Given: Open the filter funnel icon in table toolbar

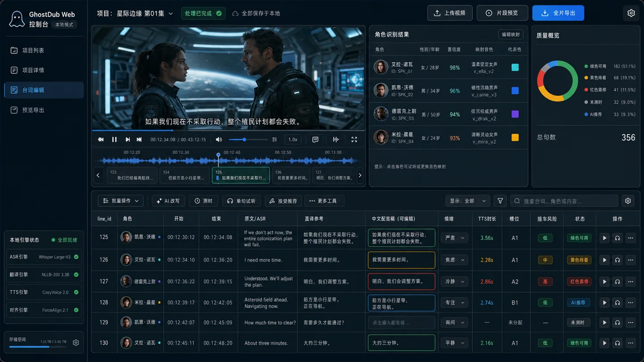Looking at the screenshot, I should point(500,201).
